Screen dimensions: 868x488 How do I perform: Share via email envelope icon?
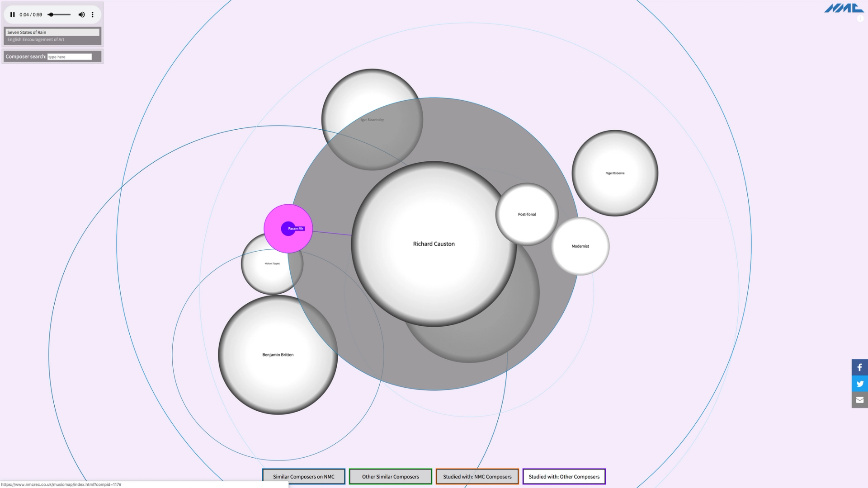pos(859,400)
